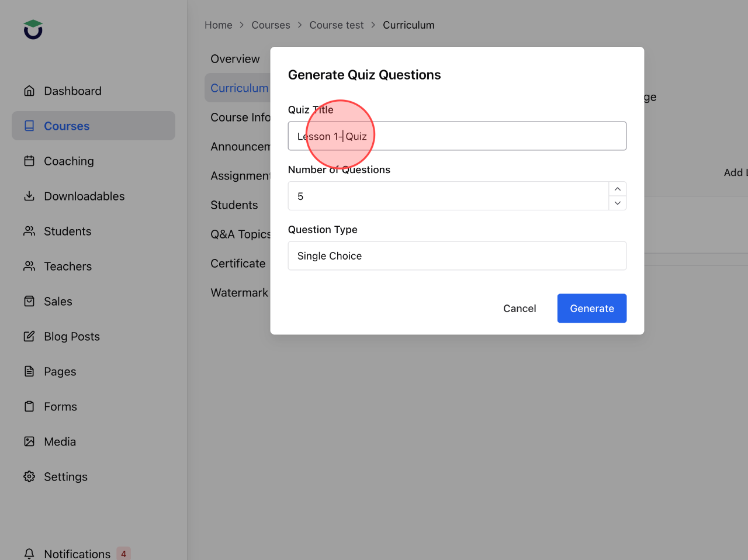748x560 pixels.
Task: Click the Media image icon
Action: click(29, 441)
